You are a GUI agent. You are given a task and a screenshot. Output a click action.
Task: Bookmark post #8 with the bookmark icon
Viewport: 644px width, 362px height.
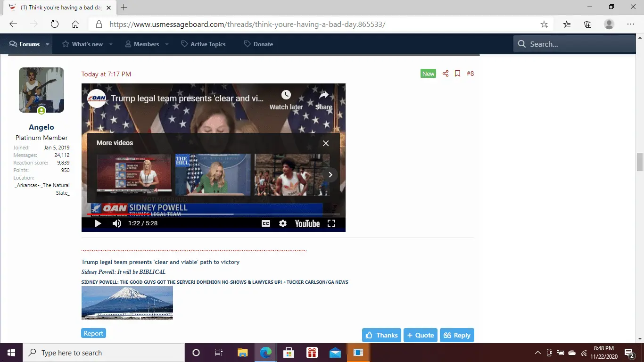pos(457,74)
